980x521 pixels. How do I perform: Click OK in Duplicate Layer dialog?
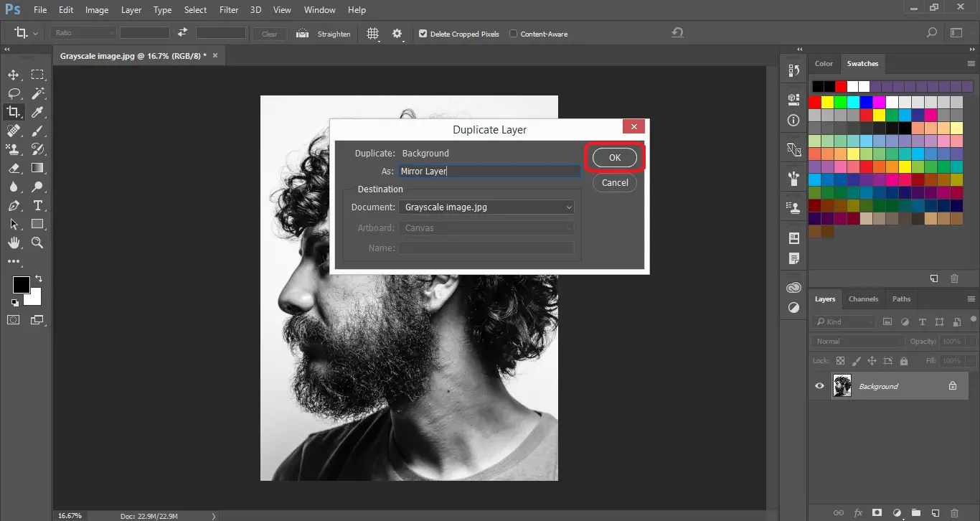615,158
